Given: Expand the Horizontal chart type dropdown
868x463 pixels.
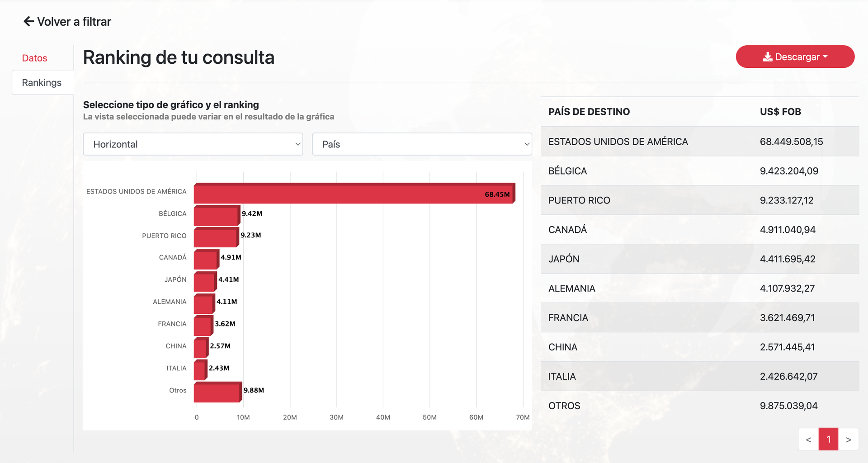Looking at the screenshot, I should (193, 144).
